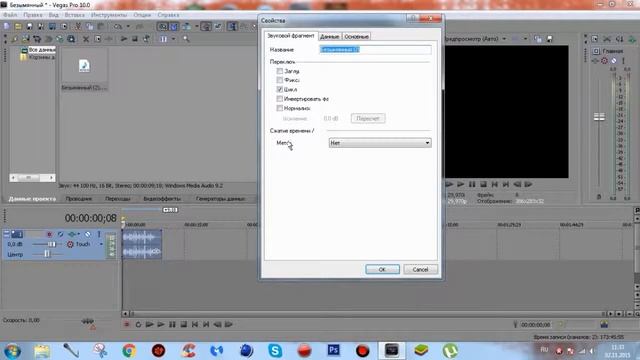
Task: Tick the Инвертировать фазу checkbox
Action: tap(280, 99)
